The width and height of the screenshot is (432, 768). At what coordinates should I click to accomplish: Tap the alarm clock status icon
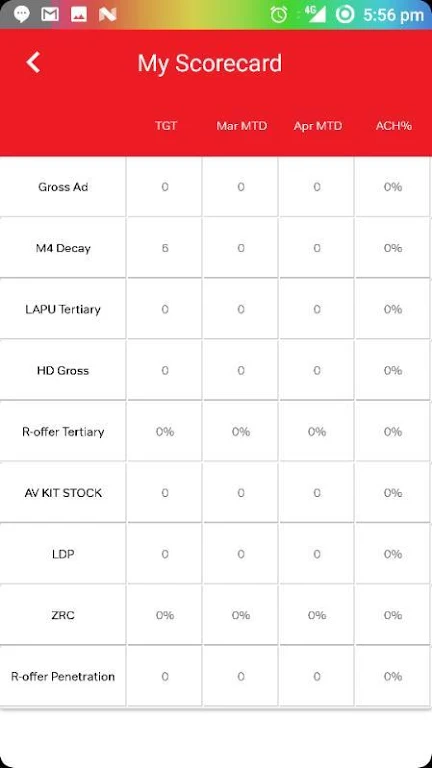279,15
